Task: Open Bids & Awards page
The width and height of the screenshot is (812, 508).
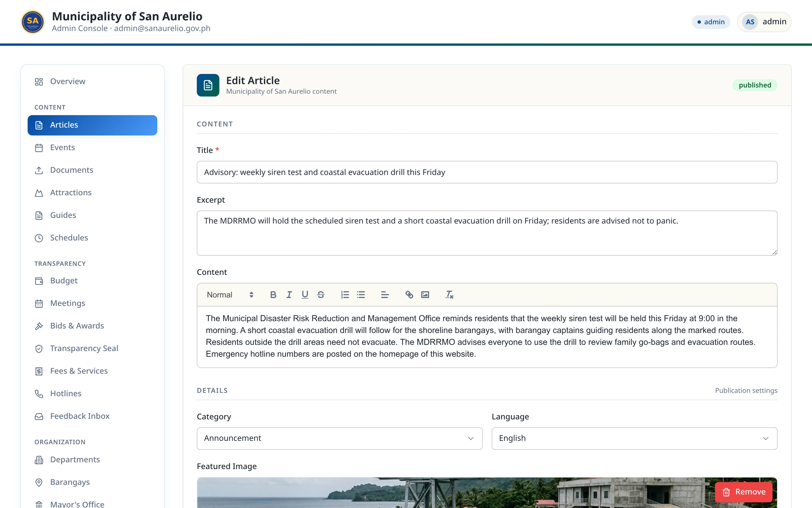Action: coord(92,326)
